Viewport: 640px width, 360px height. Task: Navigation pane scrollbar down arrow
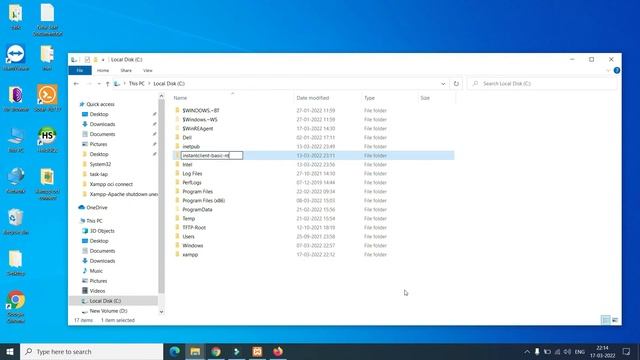click(161, 311)
